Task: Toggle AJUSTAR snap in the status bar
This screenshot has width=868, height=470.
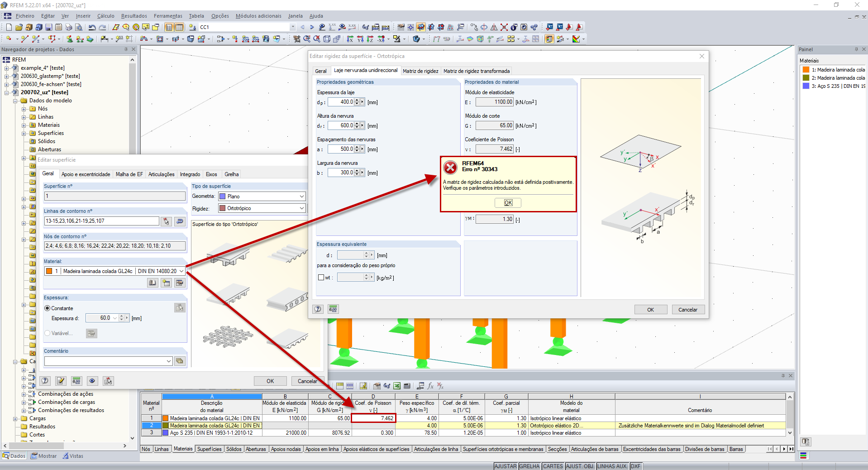Action: coord(506,466)
